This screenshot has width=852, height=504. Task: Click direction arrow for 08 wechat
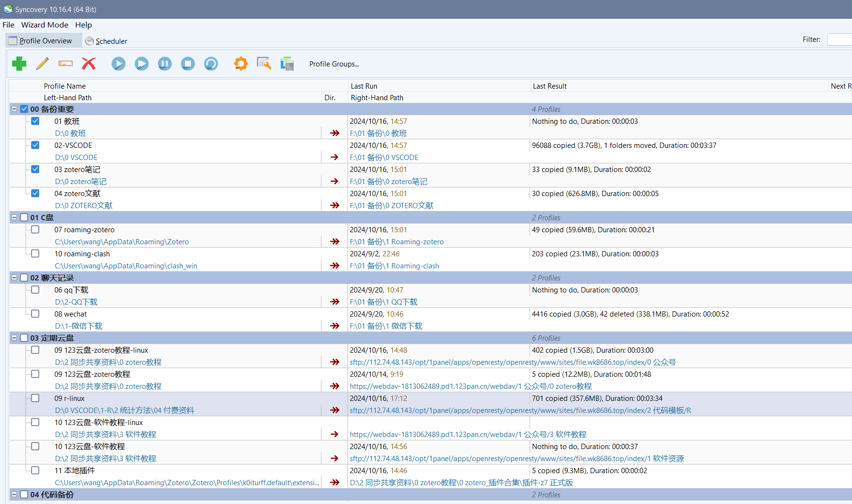335,326
